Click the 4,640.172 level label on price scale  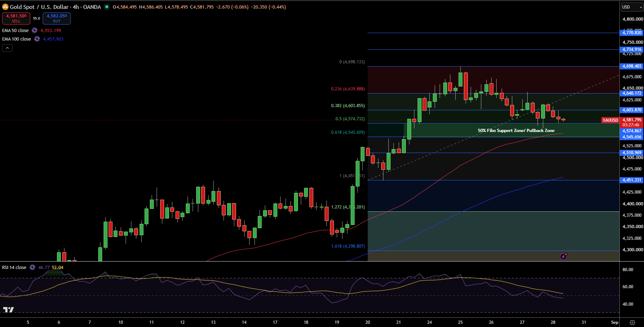click(632, 93)
